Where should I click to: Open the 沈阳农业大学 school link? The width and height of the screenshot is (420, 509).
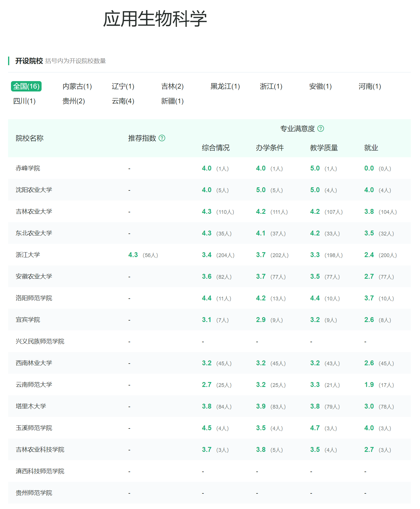[34, 190]
